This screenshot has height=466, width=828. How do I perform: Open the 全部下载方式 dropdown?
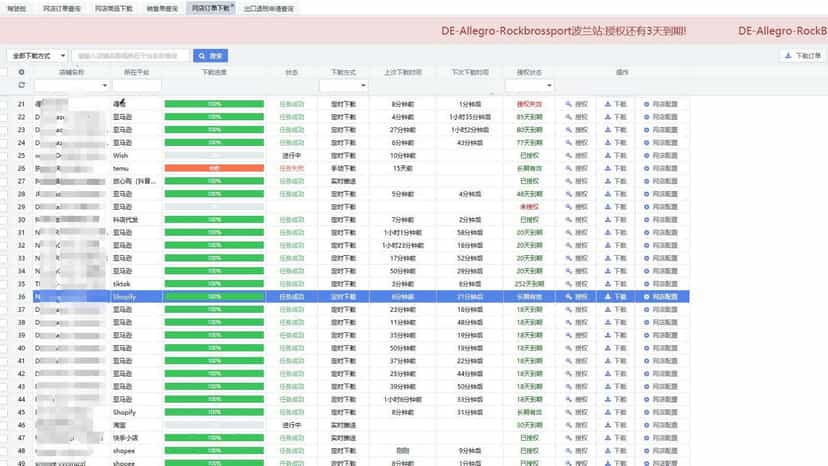pyautogui.click(x=37, y=55)
